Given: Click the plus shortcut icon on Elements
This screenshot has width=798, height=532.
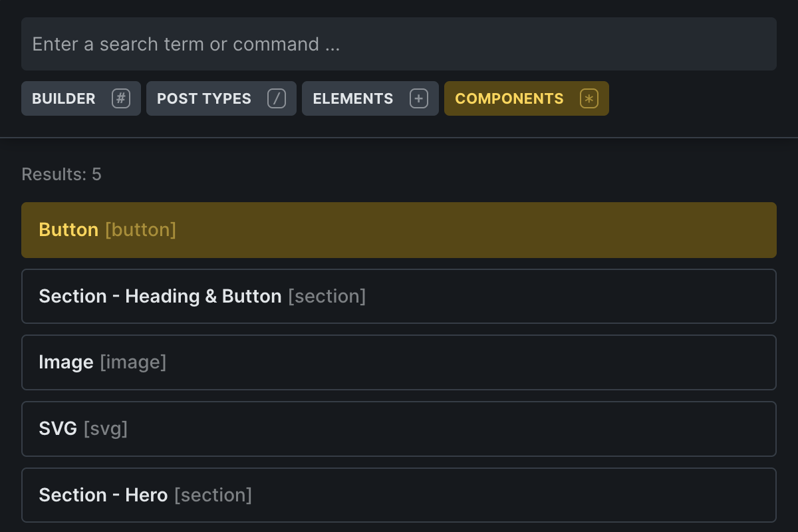Looking at the screenshot, I should (x=419, y=98).
